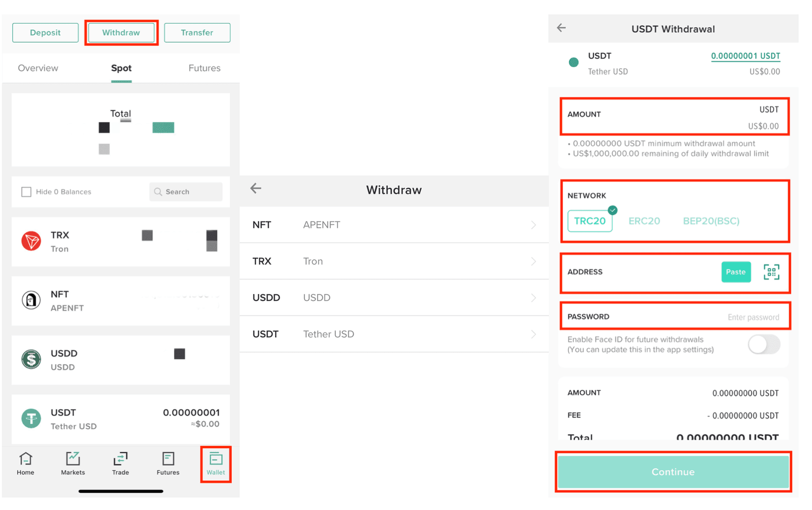
Task: Expand the USDT Tether USD withdrawal row
Action: pyautogui.click(x=533, y=334)
